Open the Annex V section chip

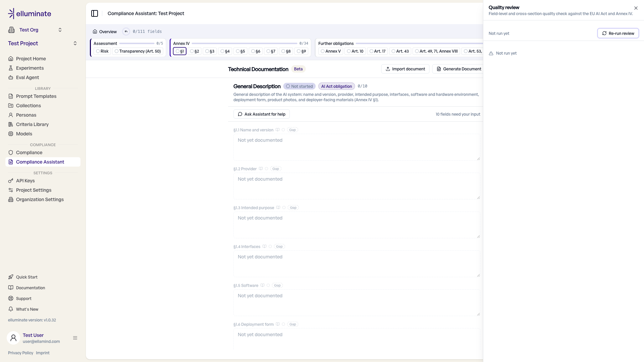pos(330,51)
